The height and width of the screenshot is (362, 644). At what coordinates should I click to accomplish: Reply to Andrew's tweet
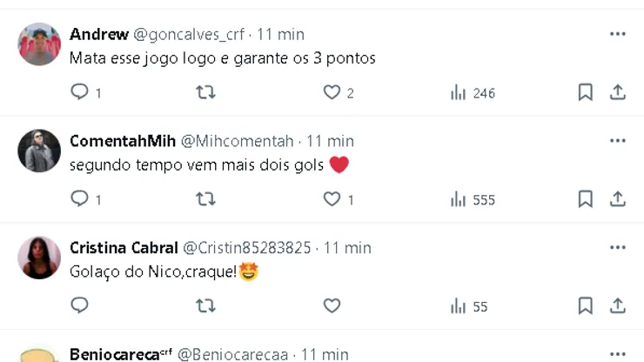point(80,92)
